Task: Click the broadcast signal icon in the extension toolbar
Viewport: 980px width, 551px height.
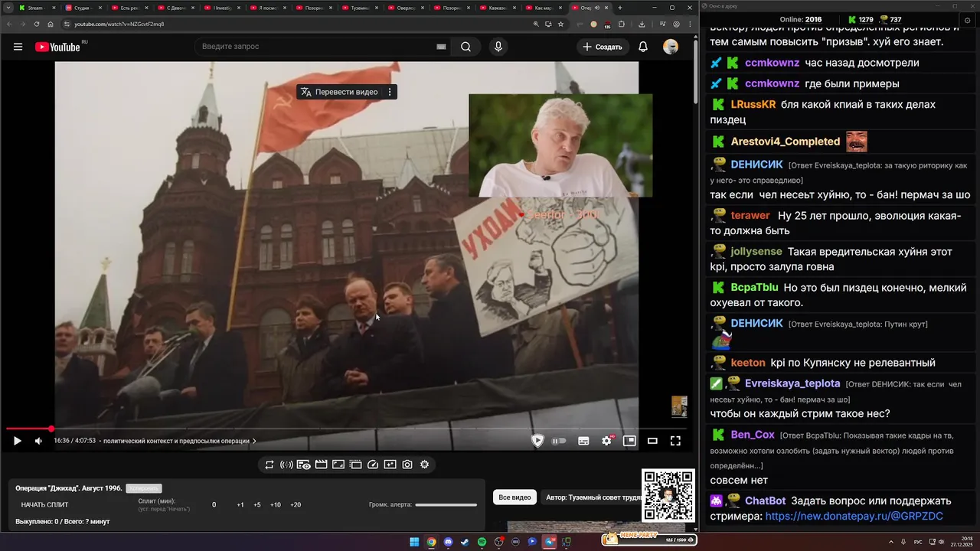Action: click(x=286, y=465)
